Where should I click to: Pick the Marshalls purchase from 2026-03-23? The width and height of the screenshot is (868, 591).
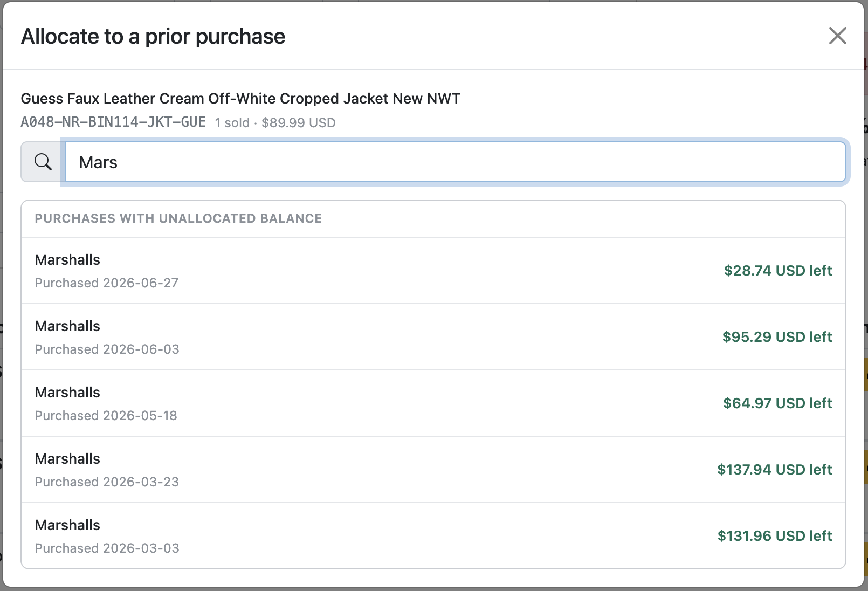pyautogui.click(x=433, y=470)
